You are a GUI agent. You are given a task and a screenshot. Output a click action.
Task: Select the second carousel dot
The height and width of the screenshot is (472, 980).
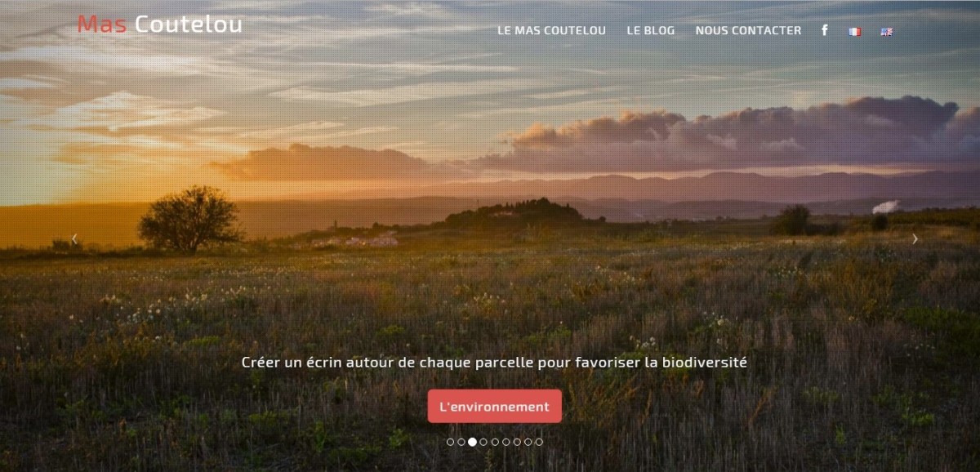click(x=461, y=442)
